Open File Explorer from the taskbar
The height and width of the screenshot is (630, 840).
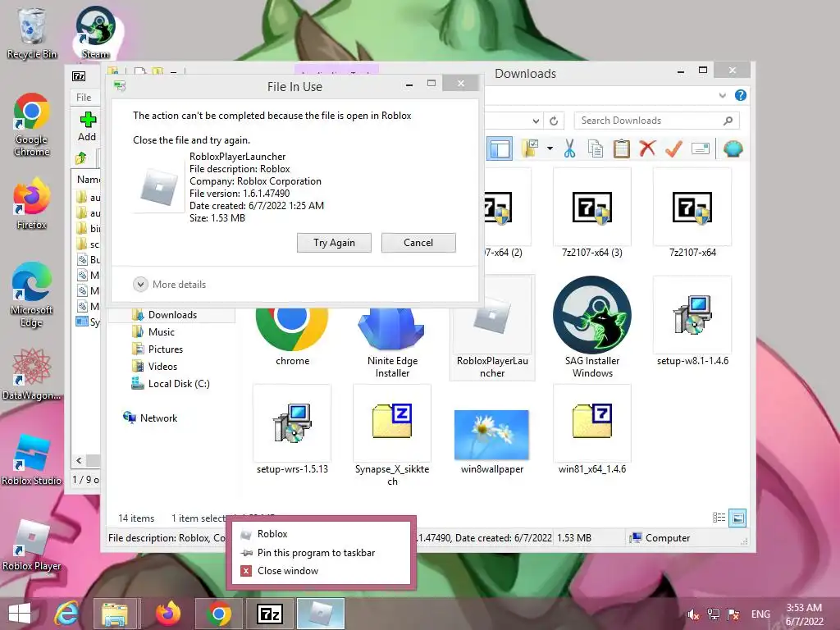(116, 614)
